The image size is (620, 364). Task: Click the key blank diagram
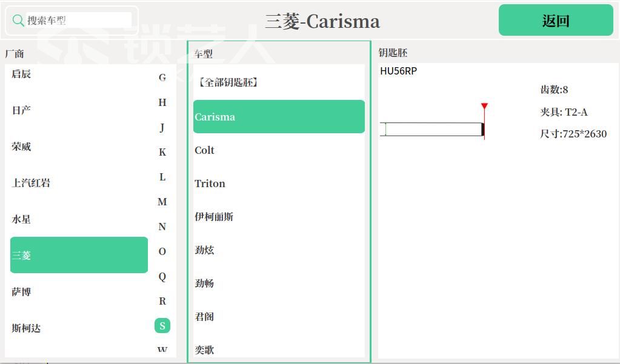tap(434, 122)
